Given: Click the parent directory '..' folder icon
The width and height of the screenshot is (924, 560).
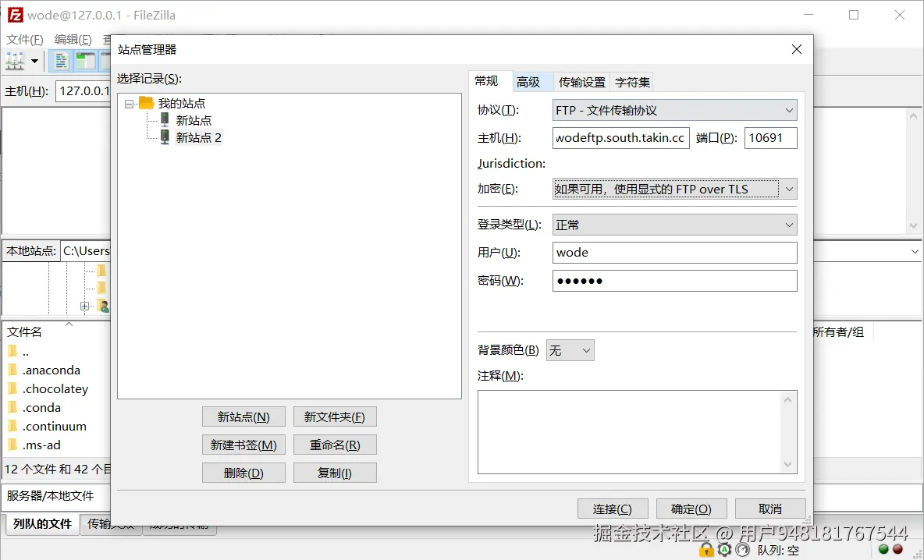Looking at the screenshot, I should [x=12, y=352].
